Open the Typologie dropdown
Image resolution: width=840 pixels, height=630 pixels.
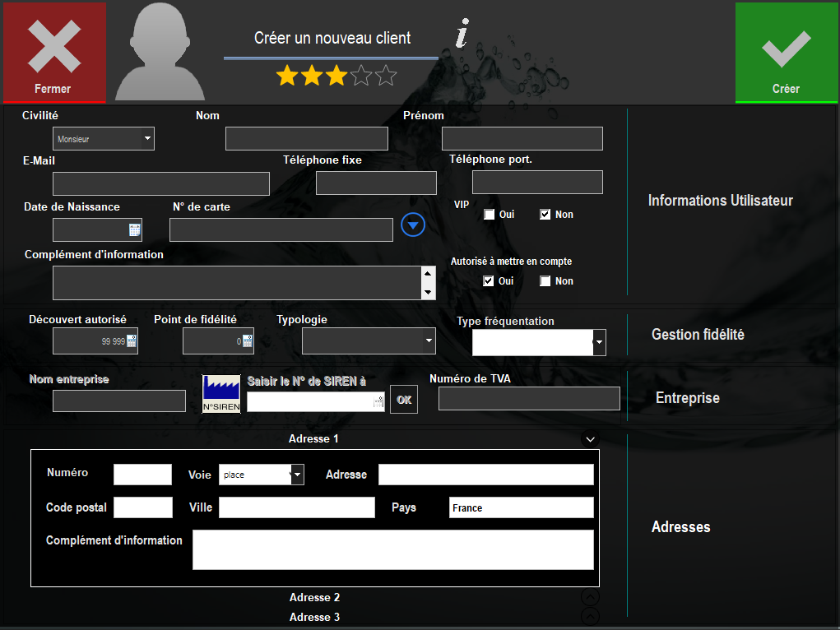[369, 340]
